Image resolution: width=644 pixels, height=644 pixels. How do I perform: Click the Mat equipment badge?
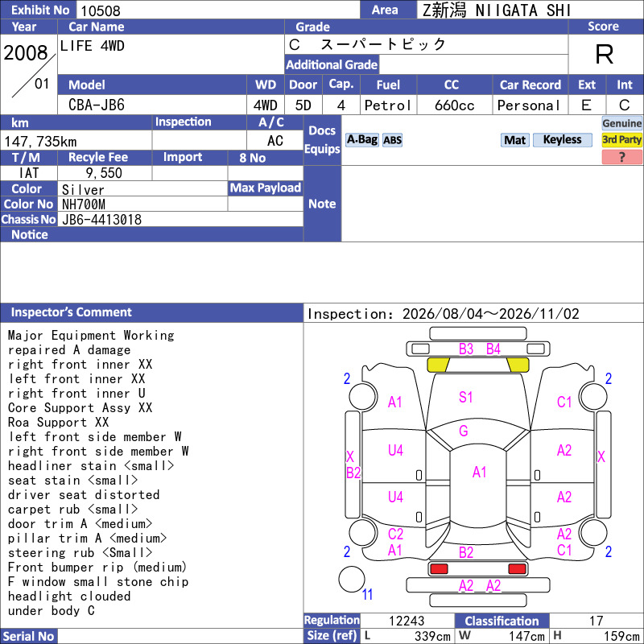(x=514, y=140)
